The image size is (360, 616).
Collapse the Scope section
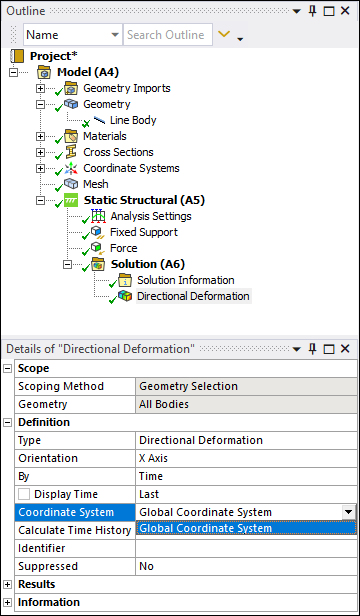(7, 368)
